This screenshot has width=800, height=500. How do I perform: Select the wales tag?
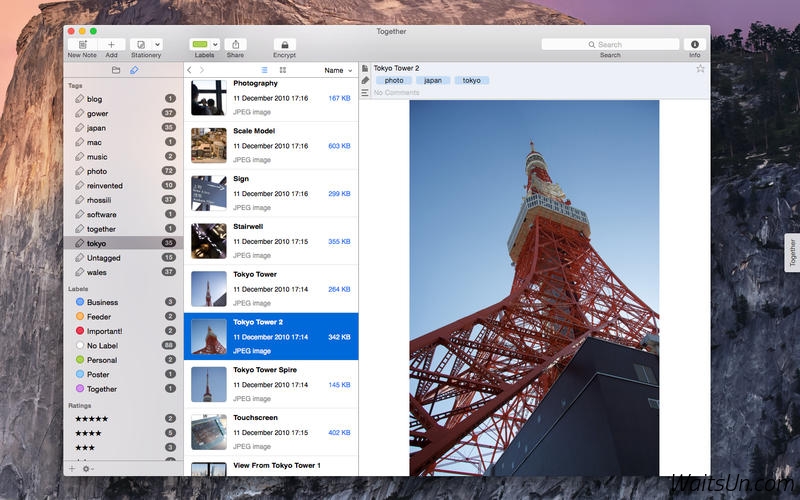[123, 272]
